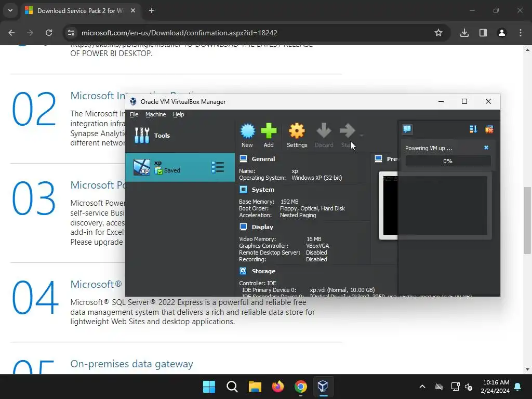Close the Download Service Pack 2 tab
532x399 pixels.
[x=133, y=10]
